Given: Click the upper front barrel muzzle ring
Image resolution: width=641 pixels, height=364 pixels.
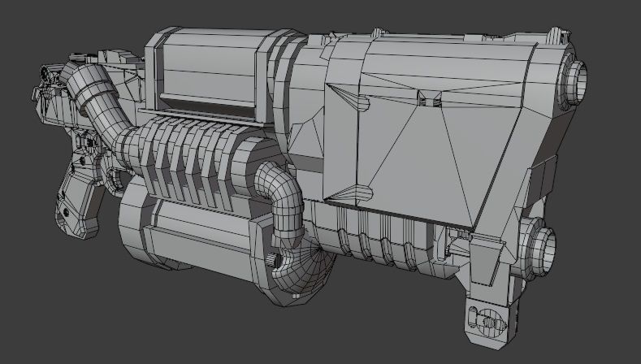Looking at the screenshot, I should 573,83.
